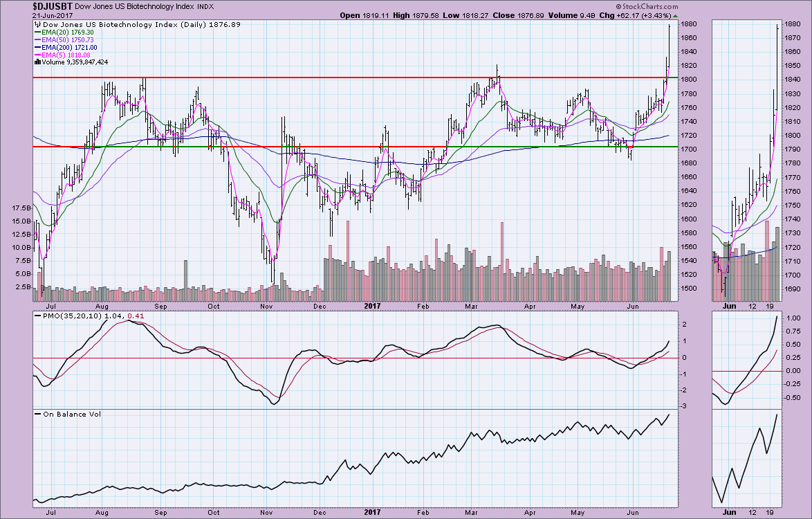
Task: Click the price bar symbol before the index legend
Action: tap(38, 24)
